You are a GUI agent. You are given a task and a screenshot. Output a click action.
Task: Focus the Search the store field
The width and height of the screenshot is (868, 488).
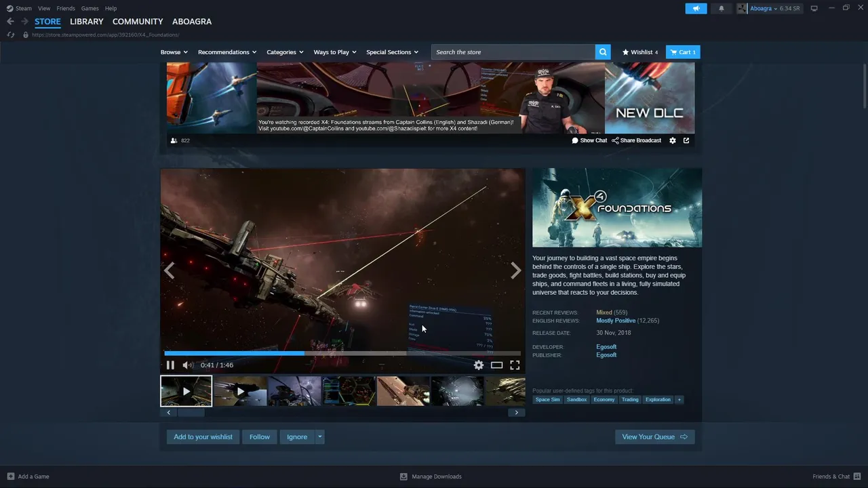click(513, 52)
